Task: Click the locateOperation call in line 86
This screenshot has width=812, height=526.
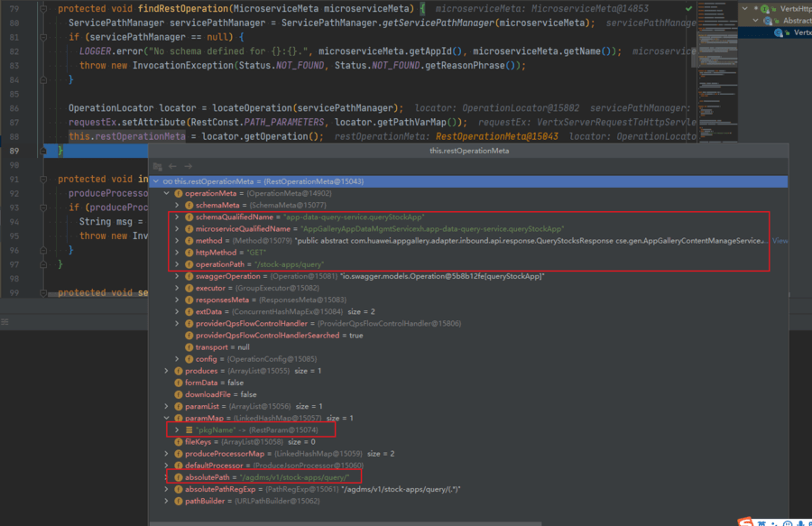Action: coord(253,108)
